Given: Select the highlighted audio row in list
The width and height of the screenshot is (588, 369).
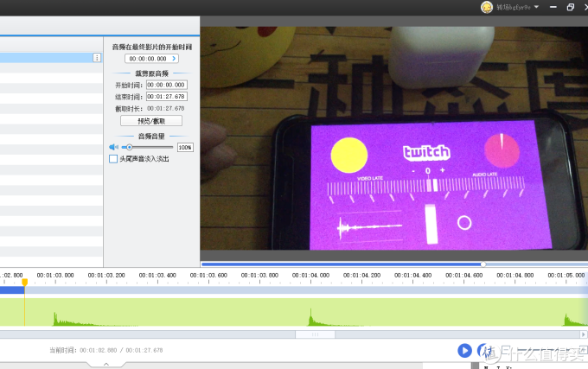Looking at the screenshot, I should pyautogui.click(x=51, y=58).
